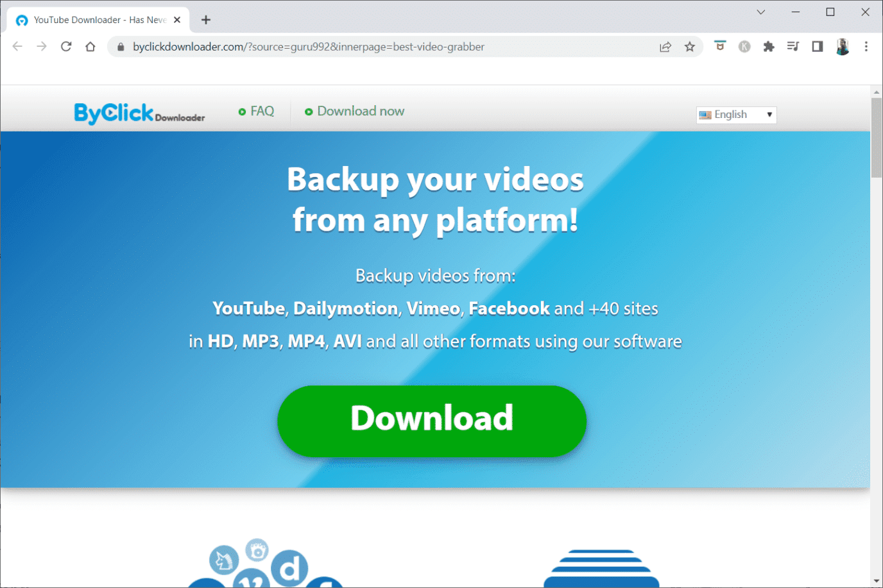The width and height of the screenshot is (883, 588).
Task: Click the scrollbar up arrow
Action: coord(877,92)
